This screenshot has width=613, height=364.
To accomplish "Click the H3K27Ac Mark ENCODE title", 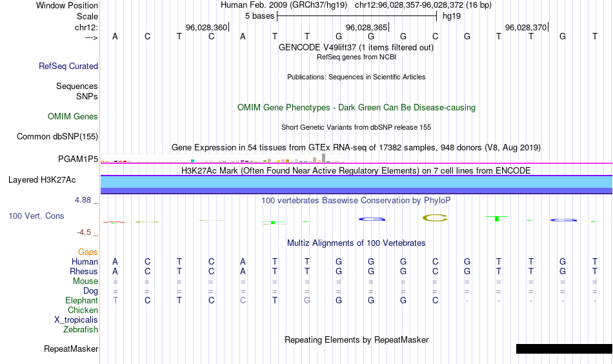I will pyautogui.click(x=356, y=171).
